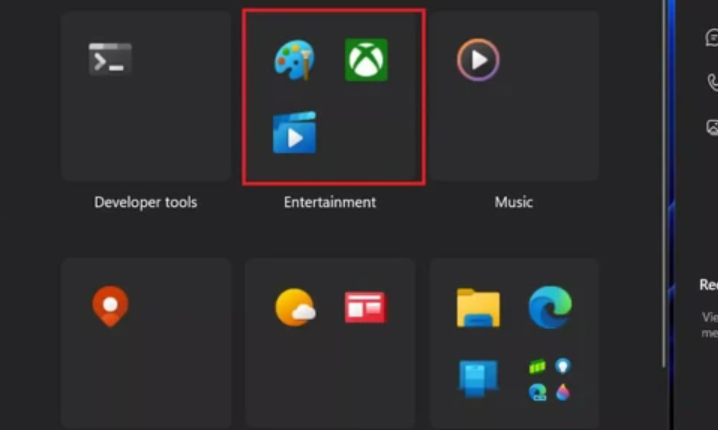Open the green Xbox app
Screen dimensions: 718x430
(x=366, y=60)
